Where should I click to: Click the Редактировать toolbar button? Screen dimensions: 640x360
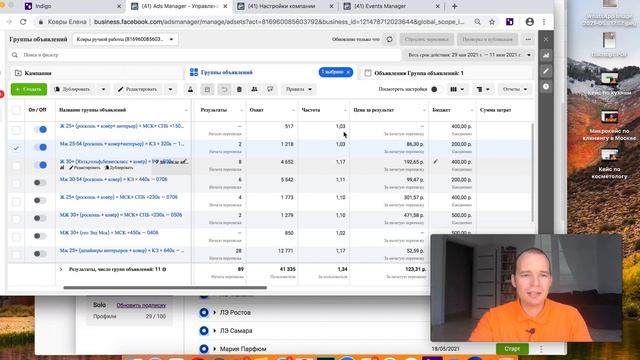tap(138, 89)
